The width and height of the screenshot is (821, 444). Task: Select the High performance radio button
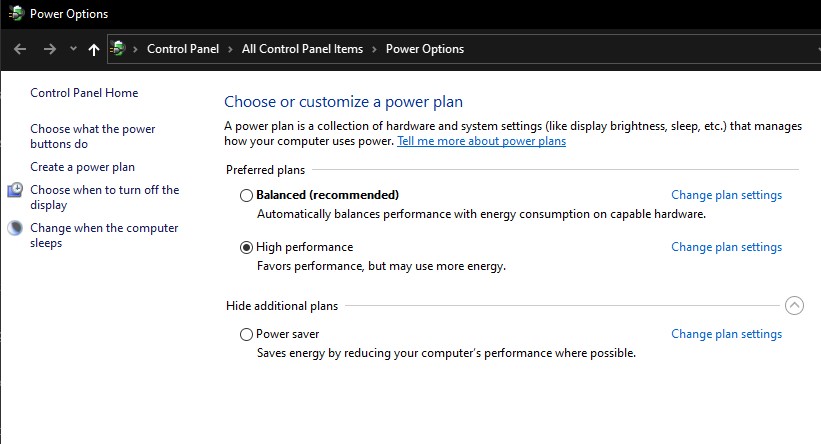click(x=246, y=247)
